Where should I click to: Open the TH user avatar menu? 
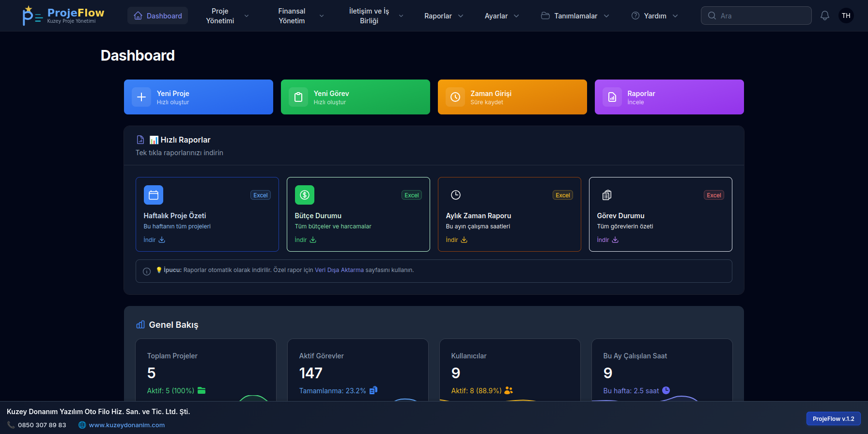click(846, 16)
